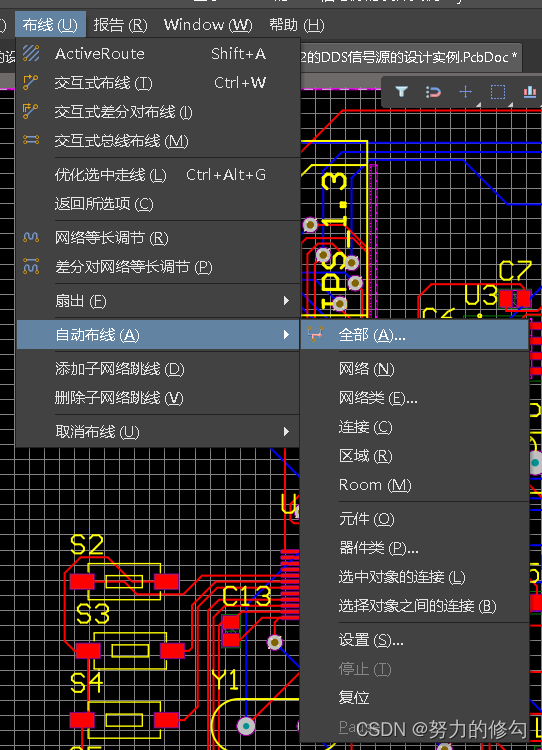Select 网络等长调节 (R) entry
This screenshot has height=750, width=542.
(158, 238)
